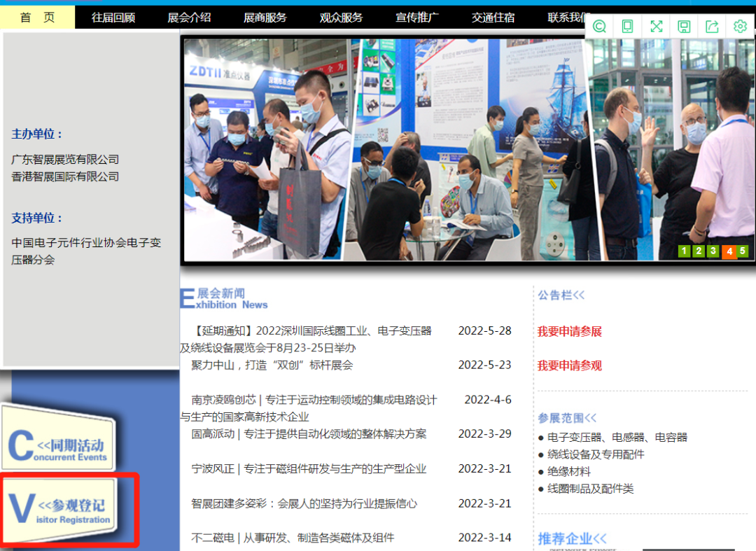Switch carousel to slide 1

[684, 251]
